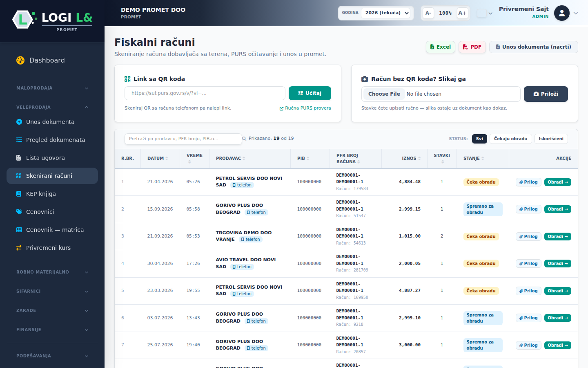Open the user account menu chevron
Image resolution: width=588 pixels, height=368 pixels.
coord(576,13)
